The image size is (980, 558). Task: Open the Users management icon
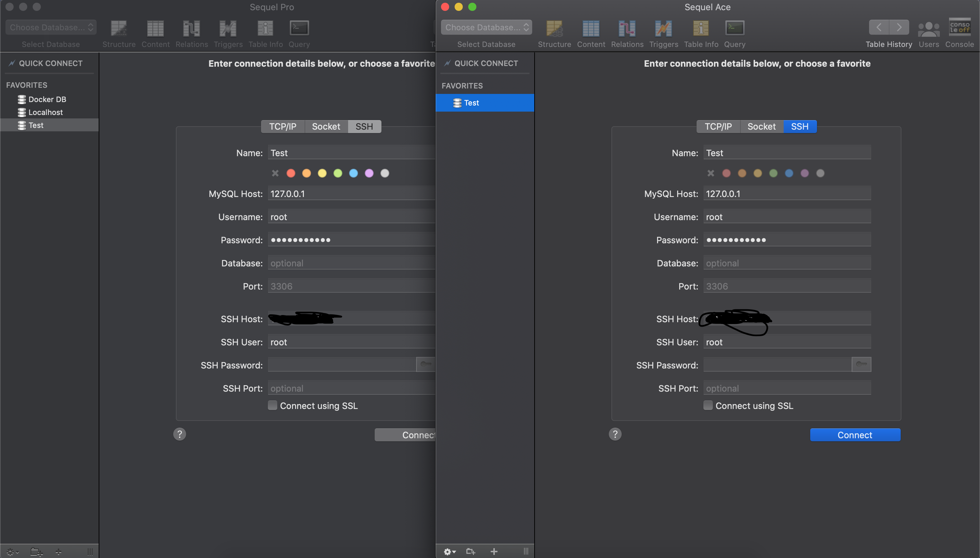point(928,29)
